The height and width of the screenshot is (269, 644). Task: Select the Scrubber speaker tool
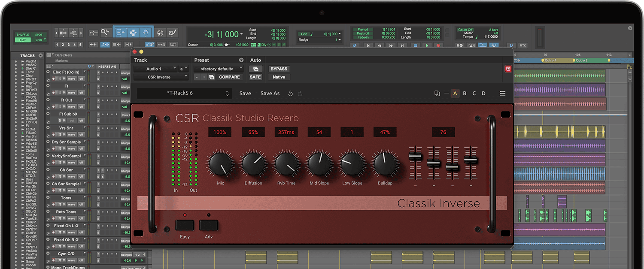(x=160, y=33)
